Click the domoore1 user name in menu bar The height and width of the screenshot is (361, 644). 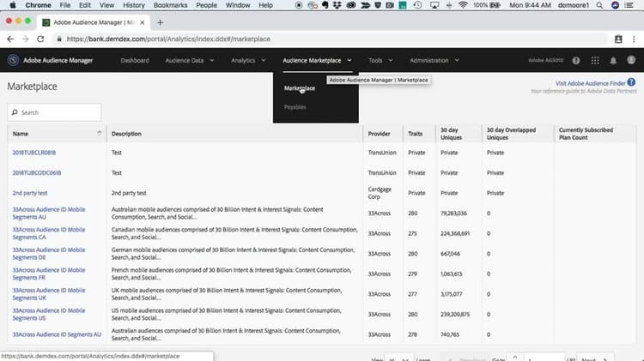574,5
